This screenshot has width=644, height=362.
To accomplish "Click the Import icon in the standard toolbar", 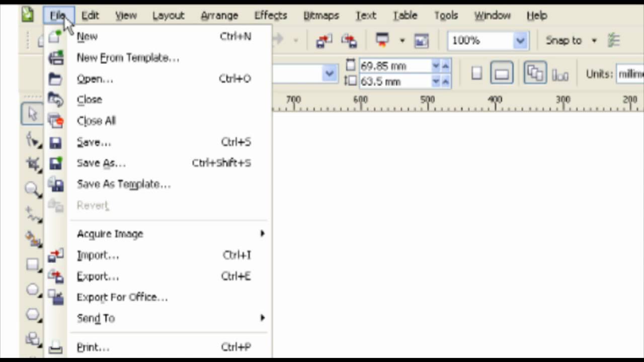I will point(324,41).
